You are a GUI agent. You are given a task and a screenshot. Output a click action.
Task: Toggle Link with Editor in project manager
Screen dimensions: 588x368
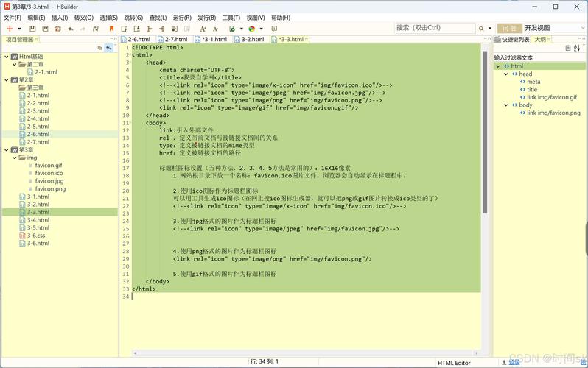[109, 48]
